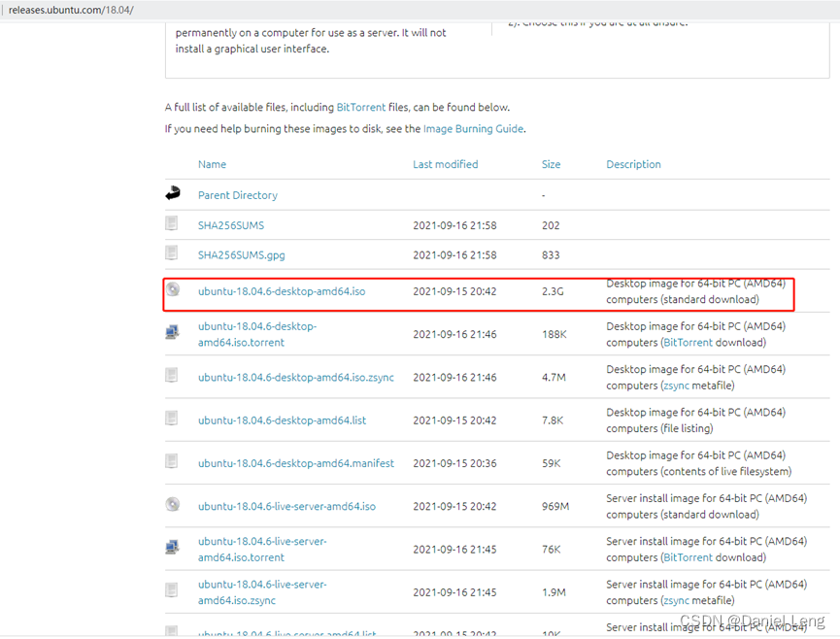This screenshot has height=639, width=840.
Task: Open ubuntu-18.04.6-desktop-amd64.list link
Action: tap(282, 420)
